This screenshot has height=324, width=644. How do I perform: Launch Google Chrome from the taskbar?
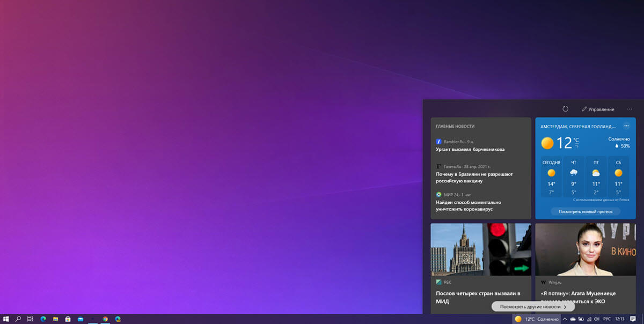(x=105, y=319)
